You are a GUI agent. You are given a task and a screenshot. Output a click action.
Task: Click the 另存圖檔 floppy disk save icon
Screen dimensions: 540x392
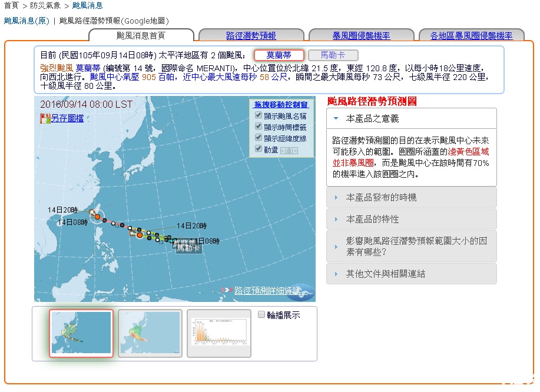(x=45, y=118)
